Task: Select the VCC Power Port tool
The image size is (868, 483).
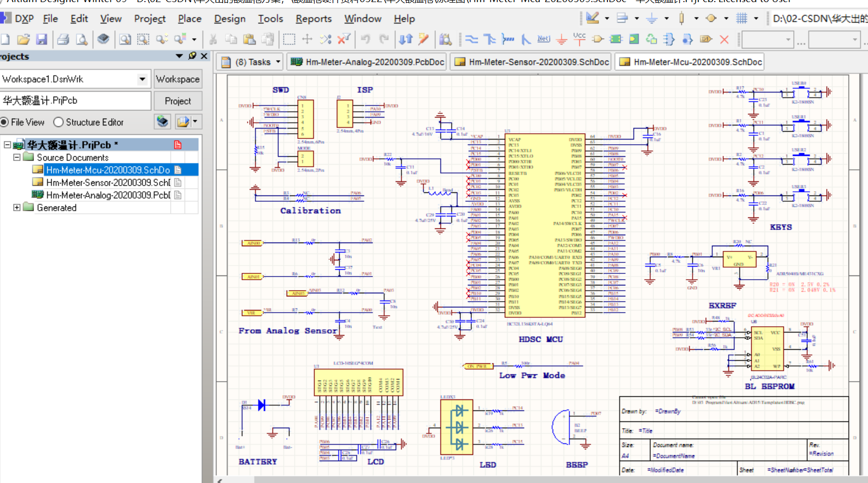Action: pos(579,39)
